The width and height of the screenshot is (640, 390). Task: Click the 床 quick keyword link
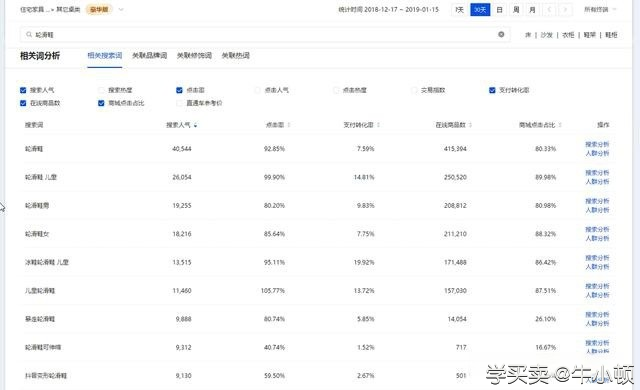pyautogui.click(x=528, y=35)
